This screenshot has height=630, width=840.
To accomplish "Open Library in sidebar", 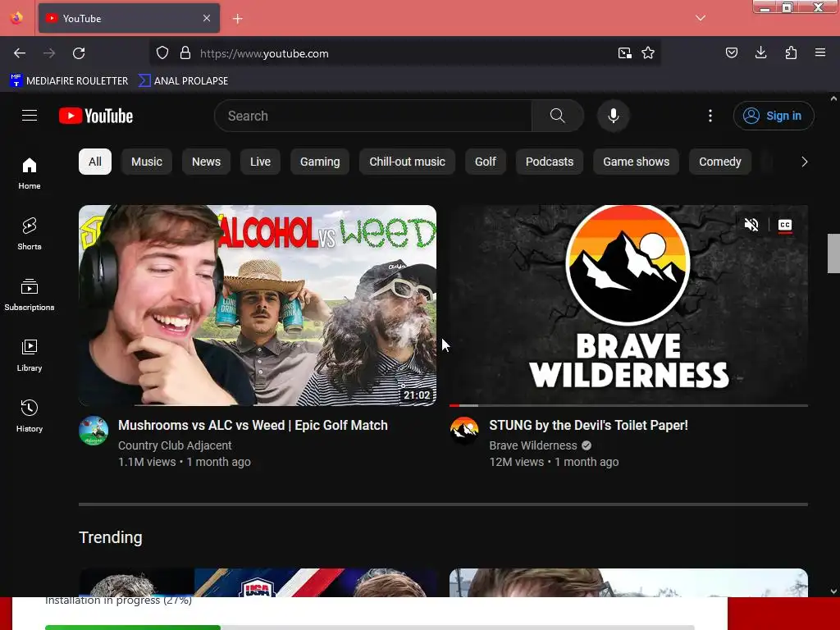I will point(30,355).
